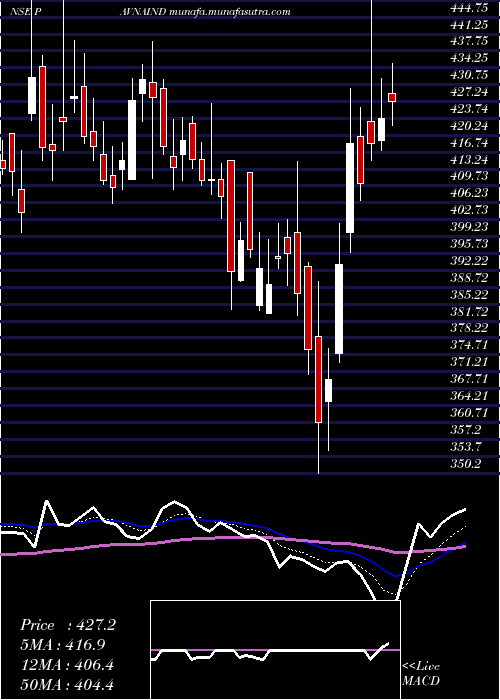Click the 420.24 price axis label

pyautogui.click(x=470, y=126)
